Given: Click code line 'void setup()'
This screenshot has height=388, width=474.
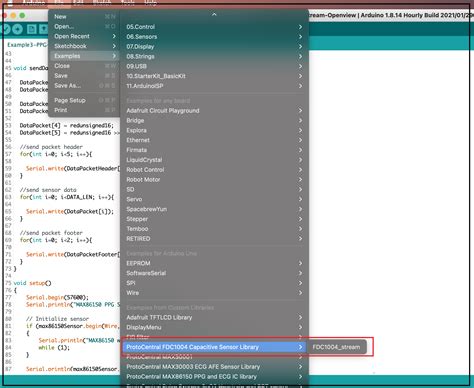Looking at the screenshot, I should coord(32,283).
